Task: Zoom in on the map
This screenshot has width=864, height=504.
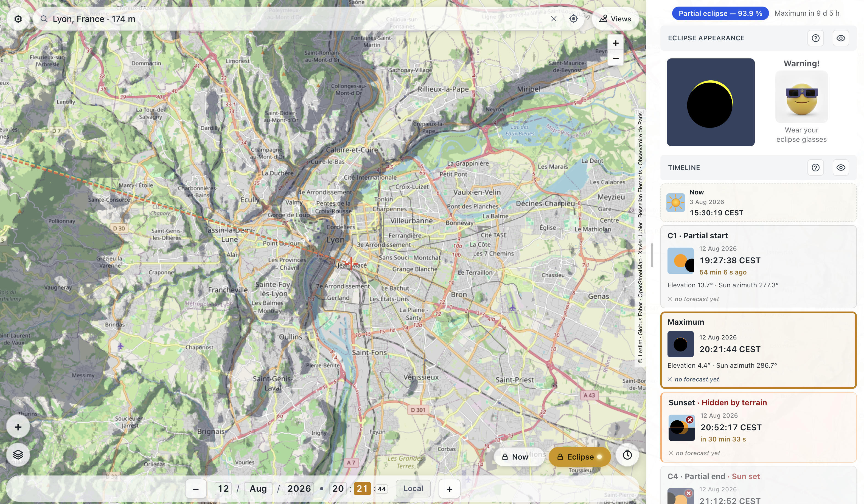Action: 615,43
